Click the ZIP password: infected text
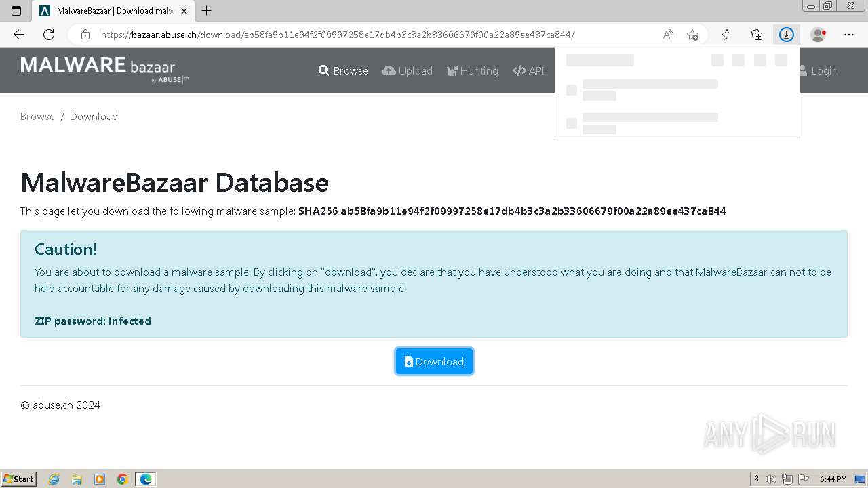Screen dimensions: 868x488 point(93,321)
